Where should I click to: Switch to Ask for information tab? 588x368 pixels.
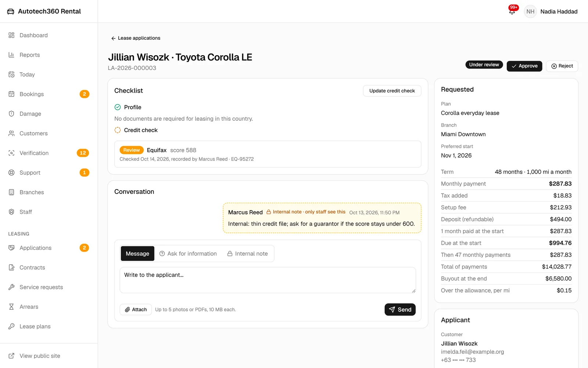pyautogui.click(x=188, y=254)
